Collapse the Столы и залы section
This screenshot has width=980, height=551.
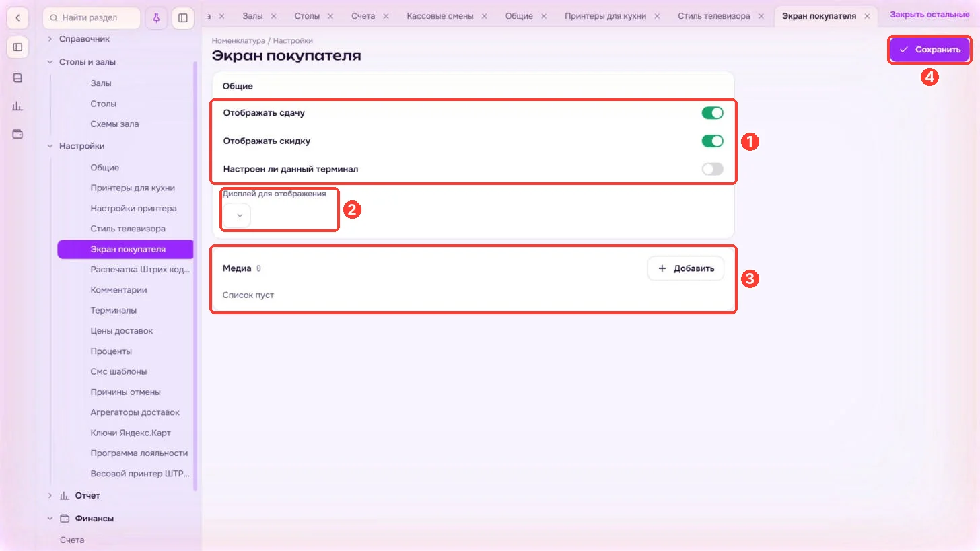coord(50,62)
